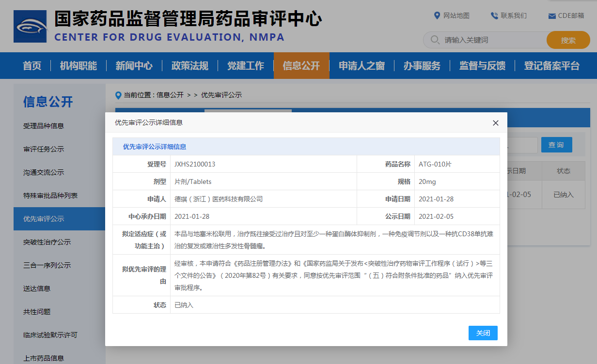Click the 查询 query button
The height and width of the screenshot is (364, 597).
click(556, 145)
